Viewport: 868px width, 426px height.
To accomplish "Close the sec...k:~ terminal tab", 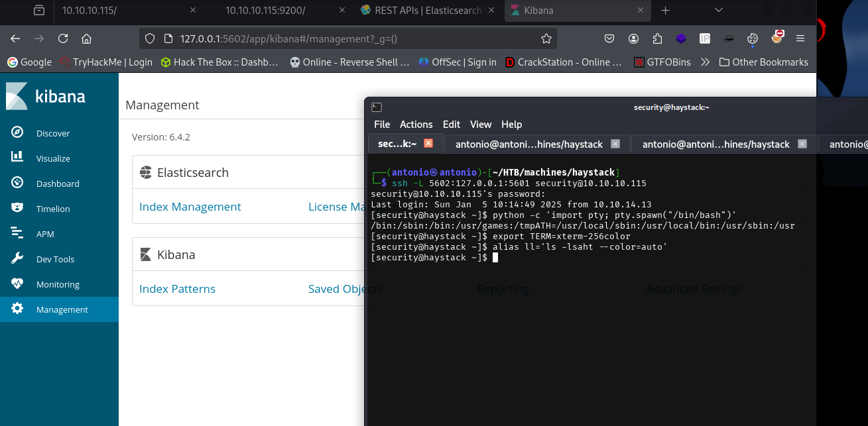I will click(428, 143).
